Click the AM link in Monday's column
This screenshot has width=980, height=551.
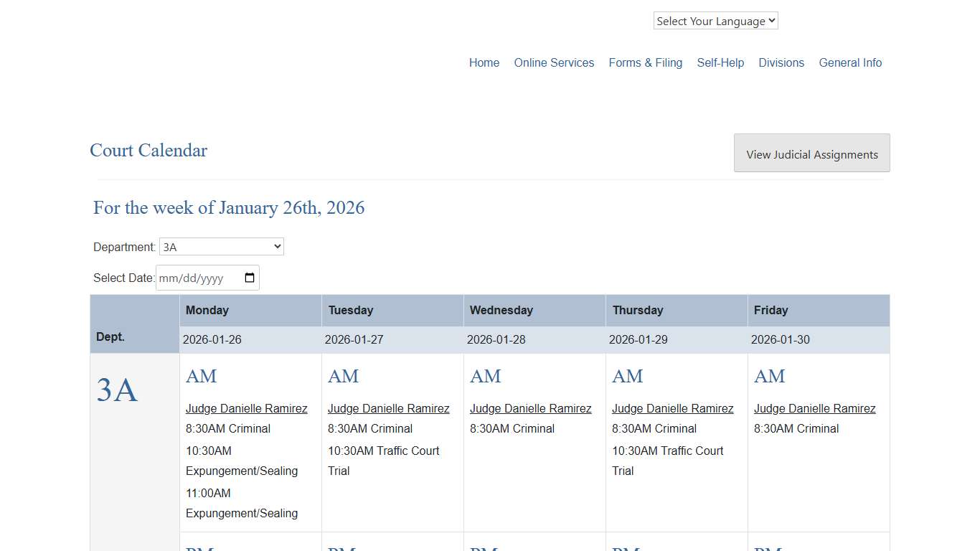(x=201, y=376)
